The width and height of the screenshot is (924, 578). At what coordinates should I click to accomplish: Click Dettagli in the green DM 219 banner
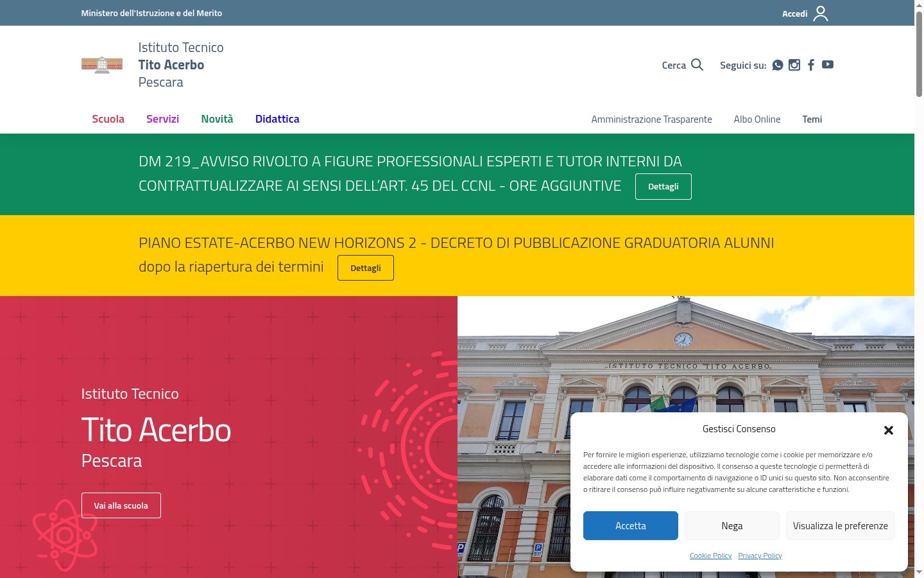663,186
